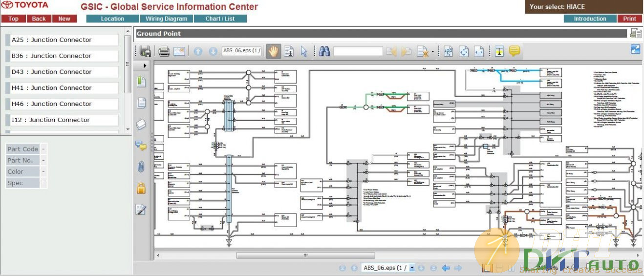This screenshot has width=644, height=276.
Task: Expand the navigation pane arrow
Action: (x=145, y=65)
